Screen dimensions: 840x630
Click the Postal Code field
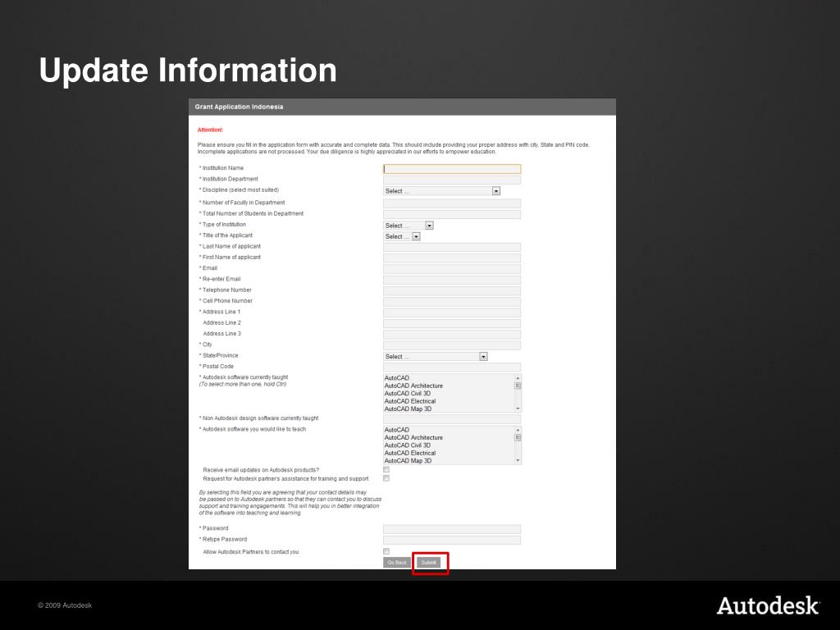point(452,367)
